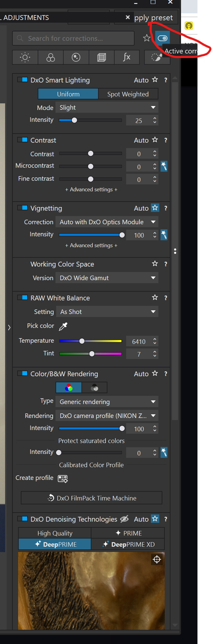Toggle denoising preview eye icon
Image resolution: width=213 pixels, height=644 pixels.
click(x=124, y=519)
